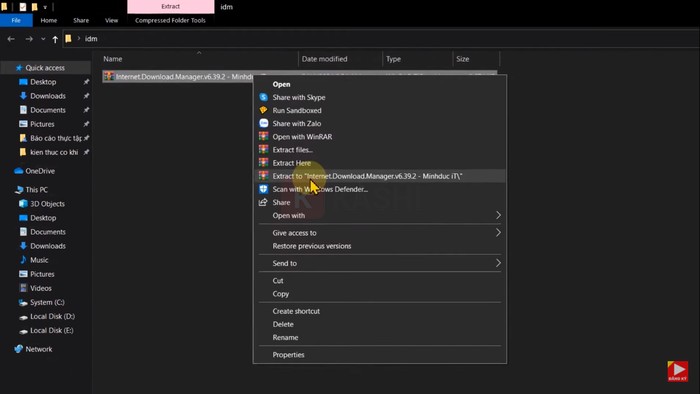The image size is (700, 394).
Task: Click the Music note icon
Action: click(23, 260)
